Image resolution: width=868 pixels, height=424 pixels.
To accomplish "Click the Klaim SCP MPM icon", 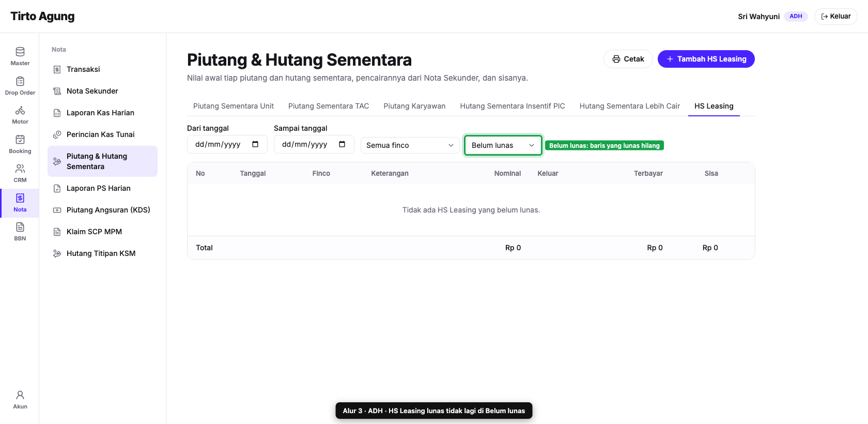I will tap(57, 232).
